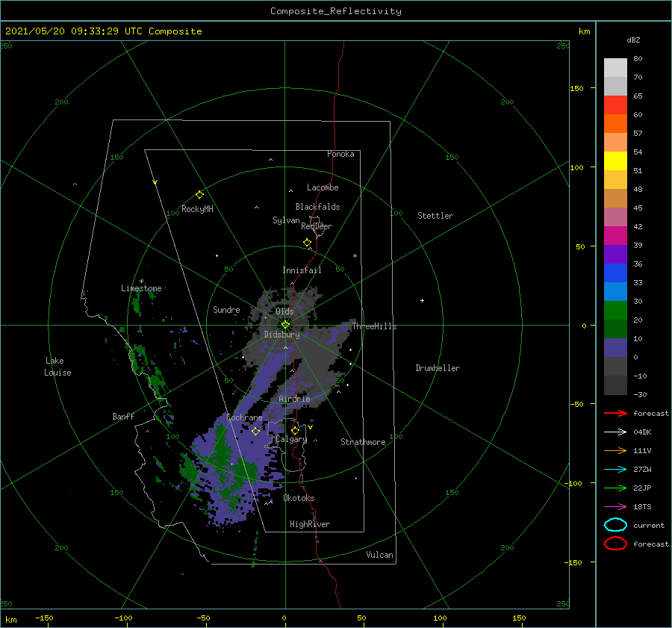672x628 pixels.
Task: Click the white 04DK arrow icon
Action: tap(615, 432)
